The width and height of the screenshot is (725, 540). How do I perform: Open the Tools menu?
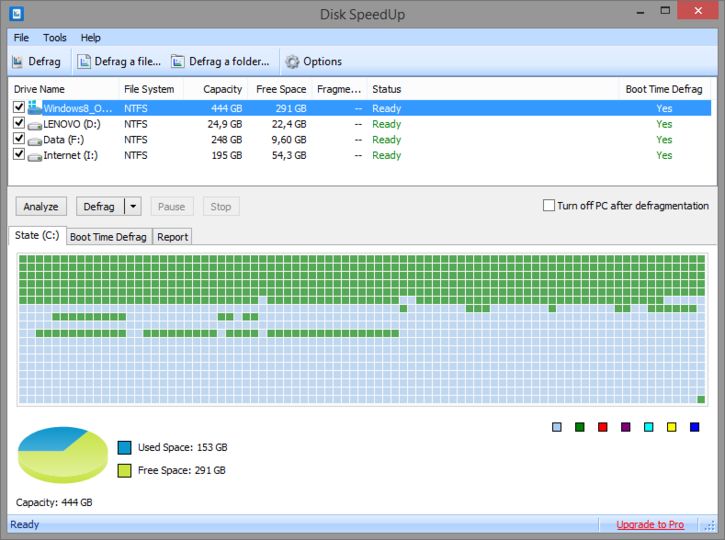click(54, 37)
